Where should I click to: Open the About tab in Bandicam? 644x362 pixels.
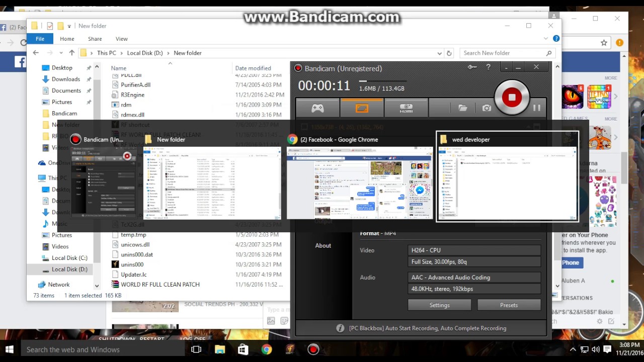pyautogui.click(x=323, y=246)
